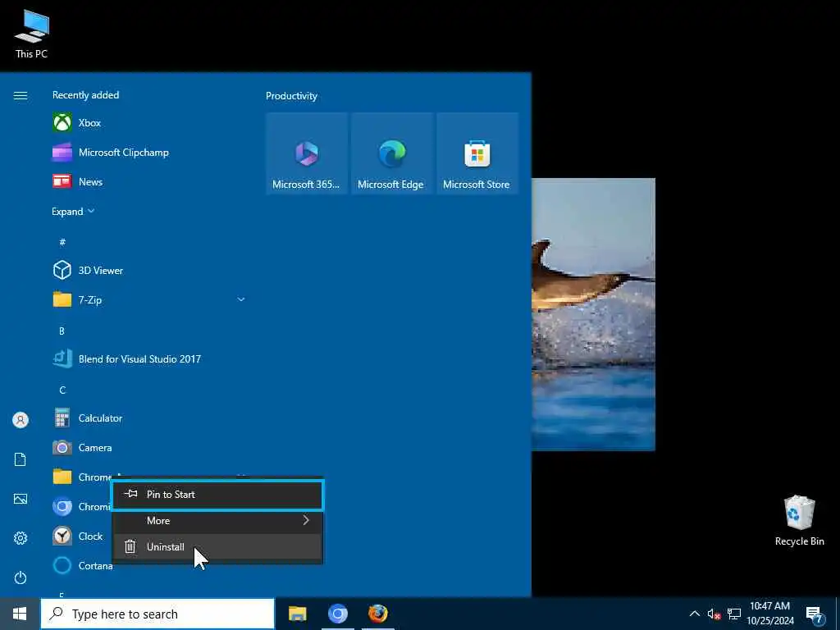Click the muted volume tray icon

[714, 614]
